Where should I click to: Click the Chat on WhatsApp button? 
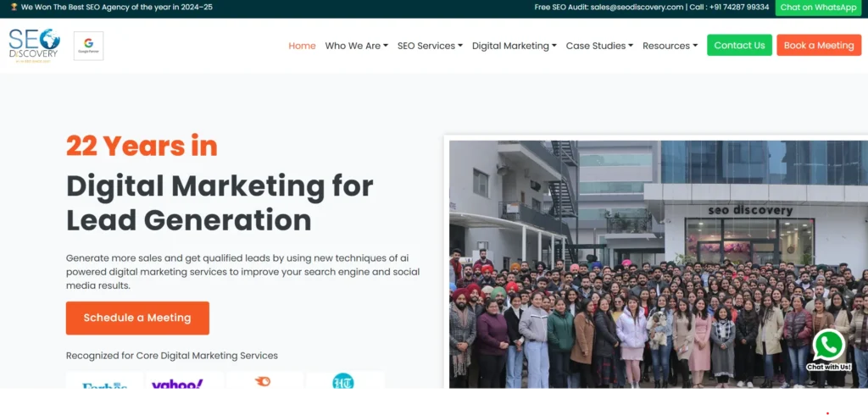click(x=818, y=7)
